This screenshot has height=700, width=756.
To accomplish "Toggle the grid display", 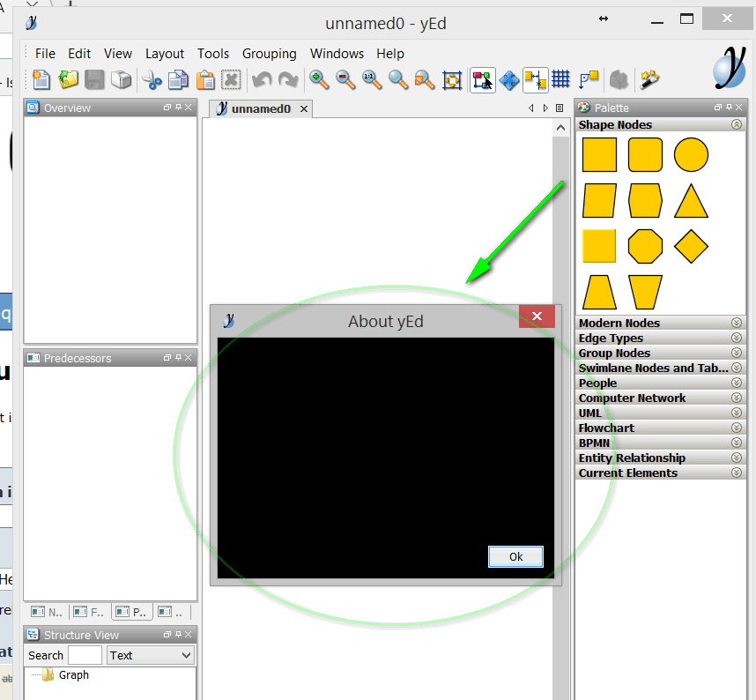I will [560, 79].
